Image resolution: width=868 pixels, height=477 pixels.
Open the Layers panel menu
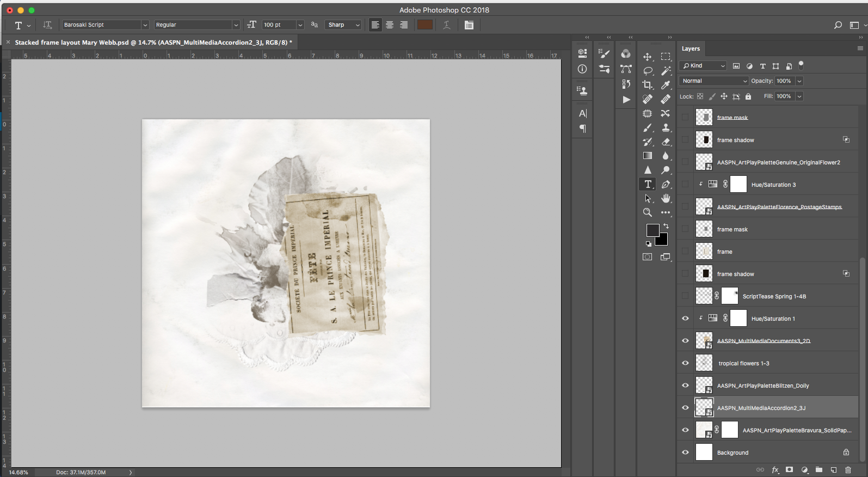pos(860,48)
